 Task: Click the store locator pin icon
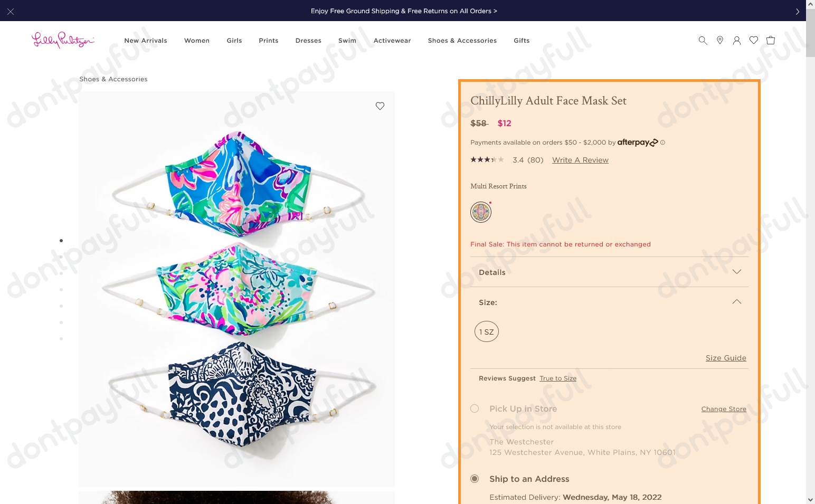pyautogui.click(x=719, y=40)
